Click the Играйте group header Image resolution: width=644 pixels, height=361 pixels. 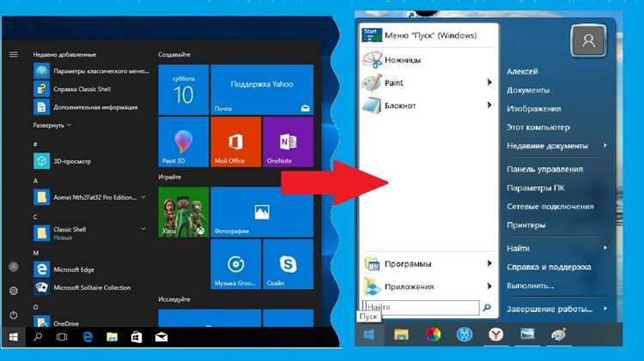tap(170, 177)
